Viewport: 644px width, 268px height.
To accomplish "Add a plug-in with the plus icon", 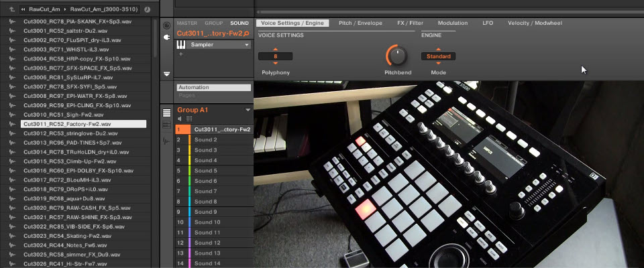I will pyautogui.click(x=180, y=54).
